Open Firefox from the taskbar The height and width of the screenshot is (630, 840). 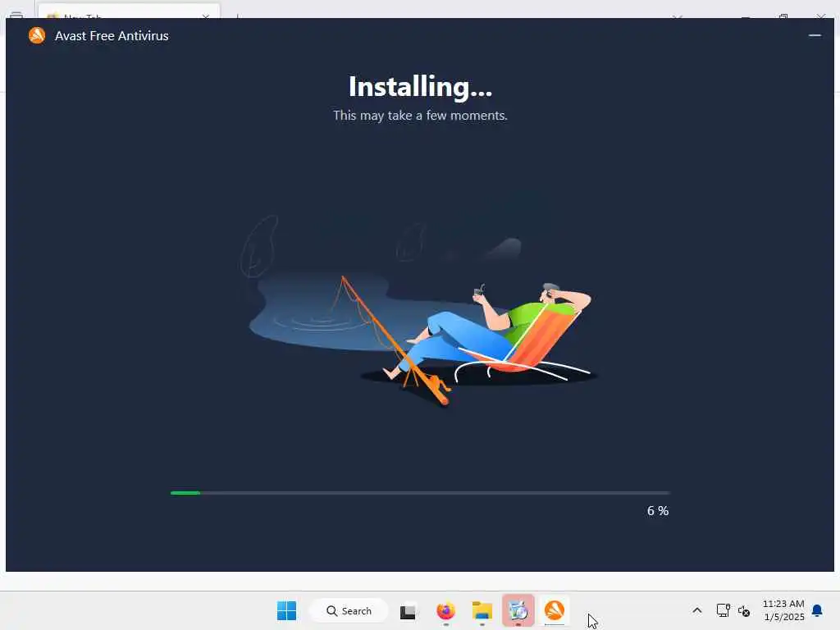[445, 610]
